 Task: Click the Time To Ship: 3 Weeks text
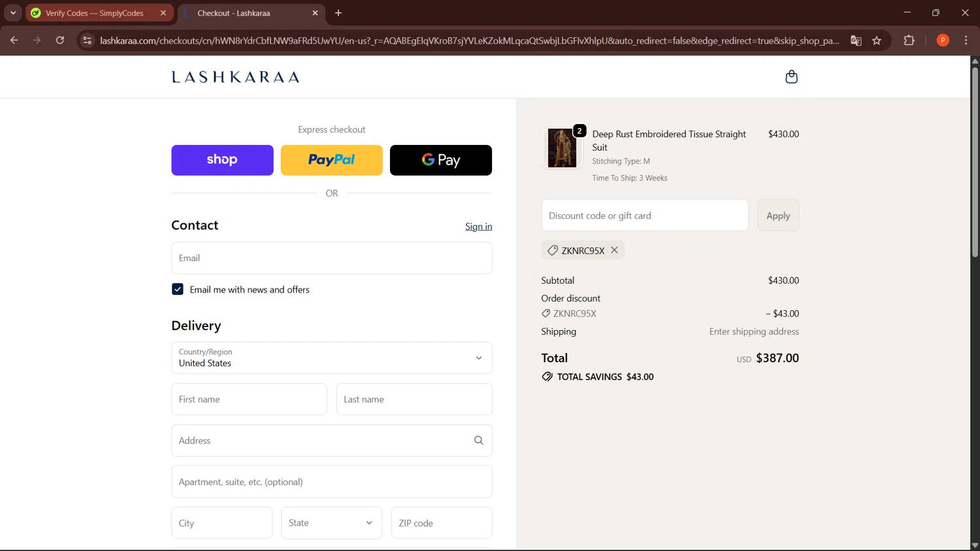tap(630, 178)
